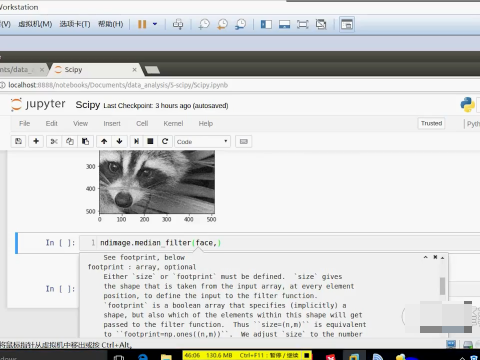Close the Scipy browser tab
This screenshot has width=480, height=360.
click(x=134, y=70)
